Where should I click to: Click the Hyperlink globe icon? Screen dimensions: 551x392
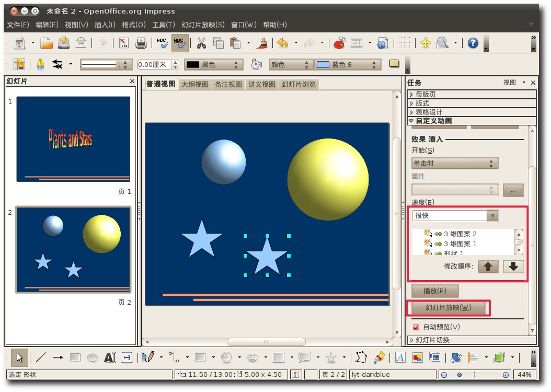382,43
